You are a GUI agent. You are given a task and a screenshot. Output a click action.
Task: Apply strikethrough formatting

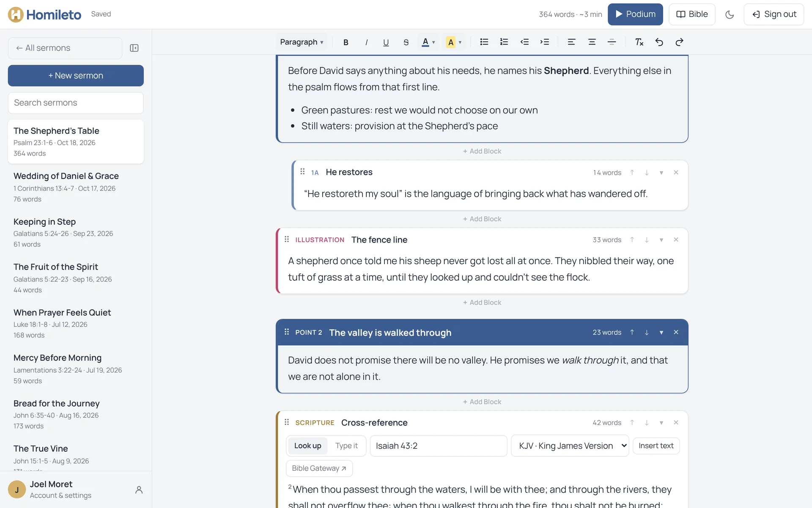406,42
